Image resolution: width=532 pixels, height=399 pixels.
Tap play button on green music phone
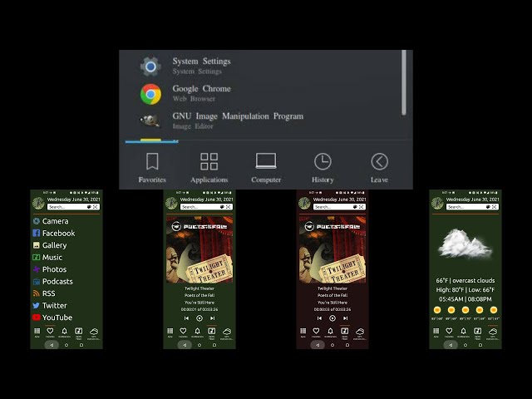(x=199, y=318)
